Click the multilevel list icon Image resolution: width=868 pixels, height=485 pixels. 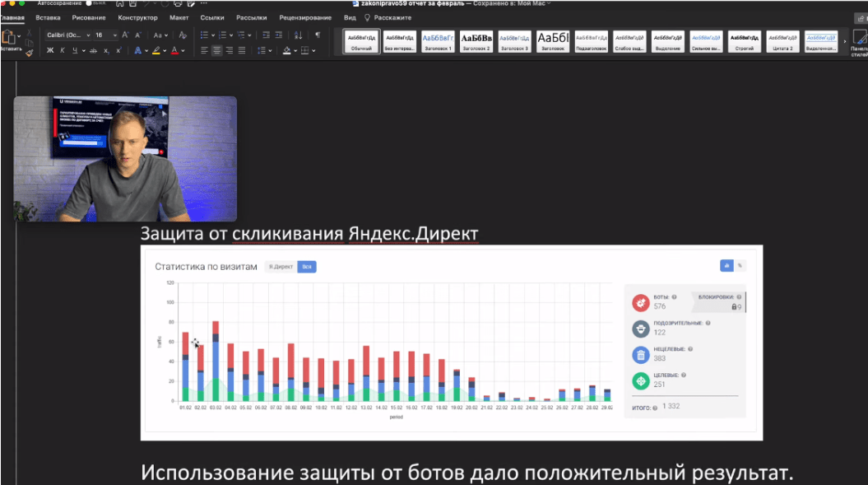pos(241,35)
